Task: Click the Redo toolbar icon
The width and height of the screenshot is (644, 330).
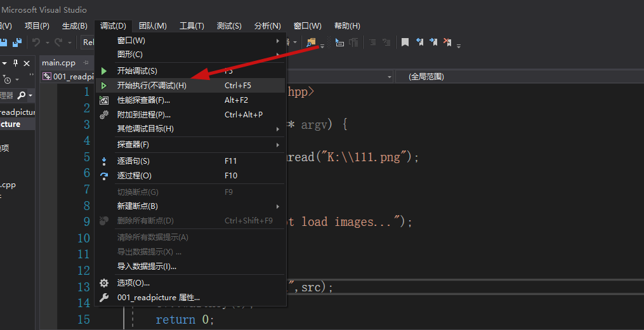Action: point(58,42)
